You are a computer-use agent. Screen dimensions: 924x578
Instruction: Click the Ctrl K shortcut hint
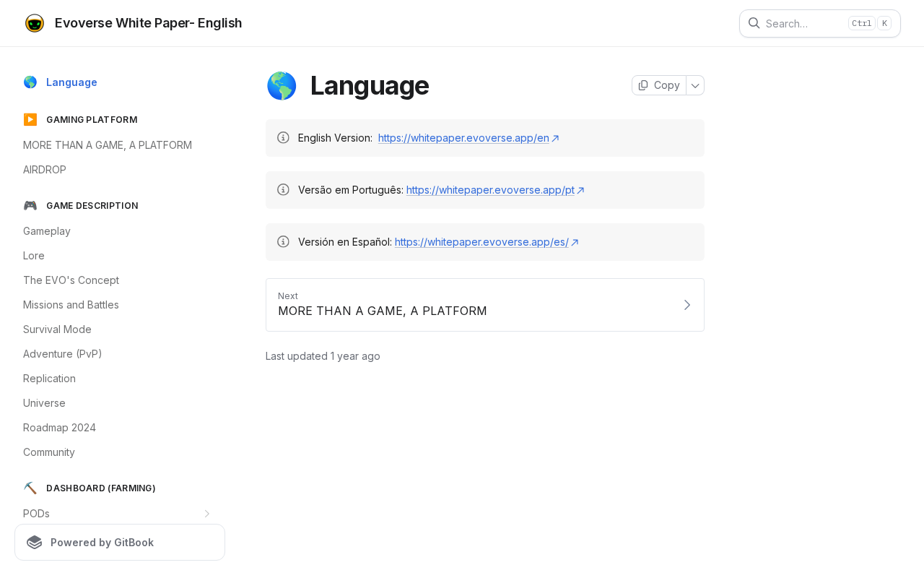click(x=869, y=23)
